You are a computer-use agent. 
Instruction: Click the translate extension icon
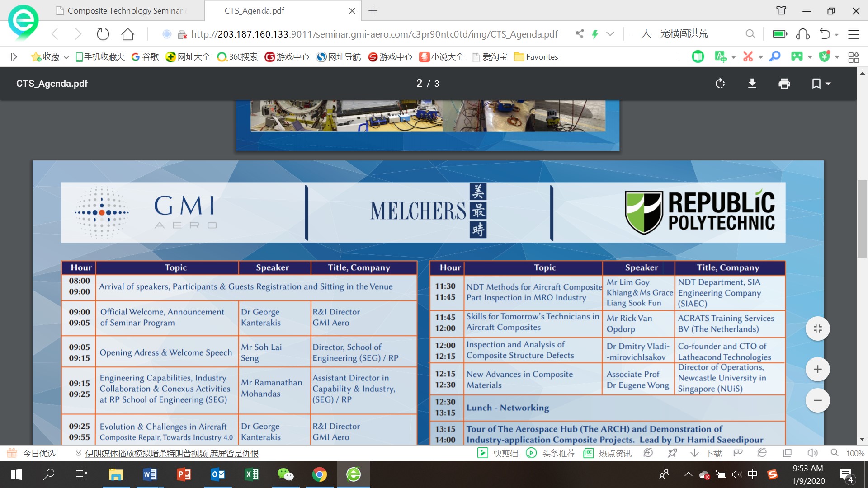pyautogui.click(x=720, y=57)
